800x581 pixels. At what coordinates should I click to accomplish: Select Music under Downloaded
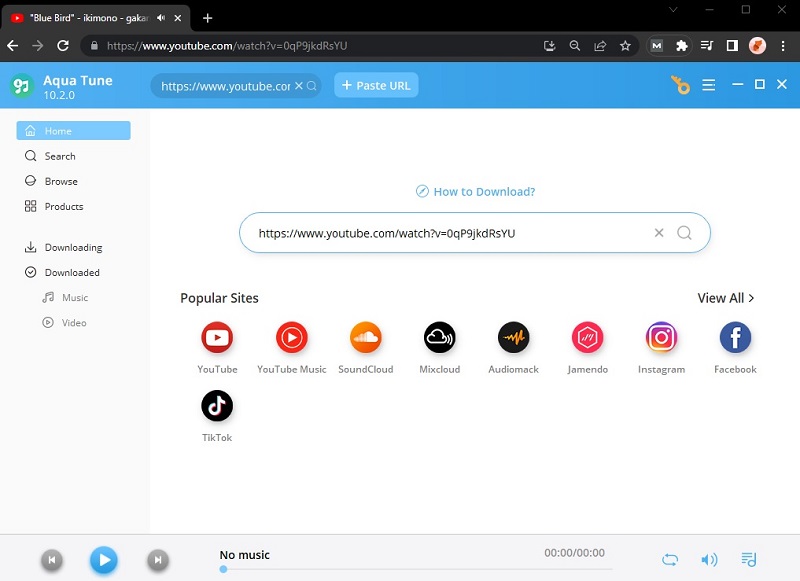click(x=65, y=297)
